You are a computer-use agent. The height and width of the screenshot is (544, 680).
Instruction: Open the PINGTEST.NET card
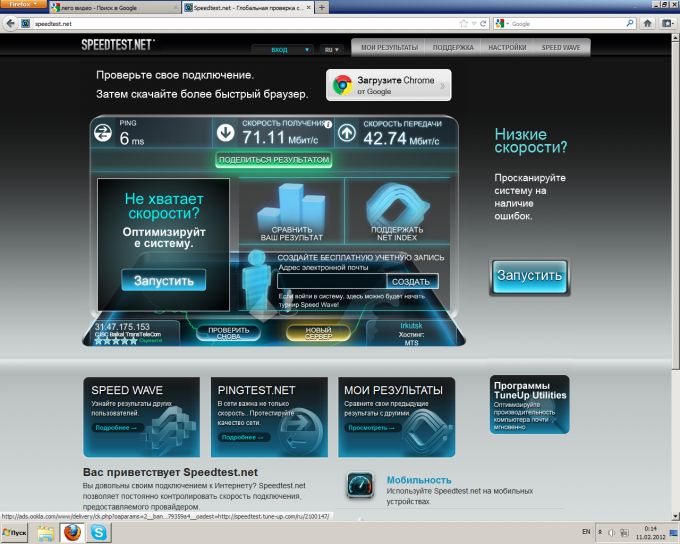pyautogui.click(x=269, y=417)
